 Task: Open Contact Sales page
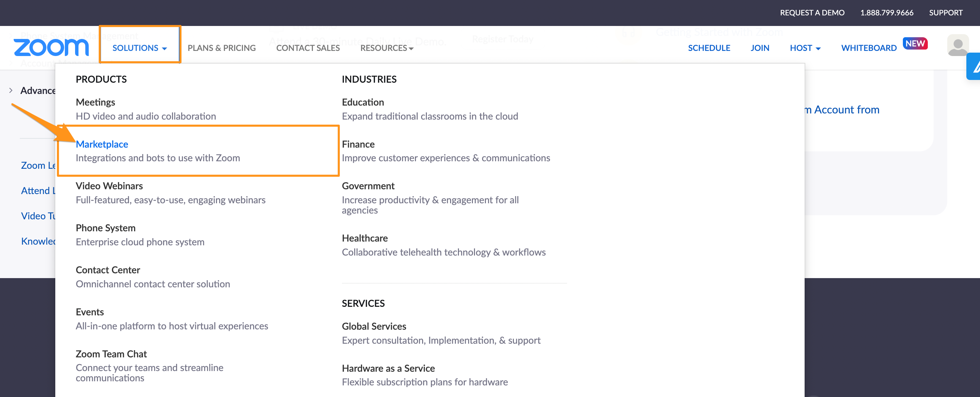point(308,48)
